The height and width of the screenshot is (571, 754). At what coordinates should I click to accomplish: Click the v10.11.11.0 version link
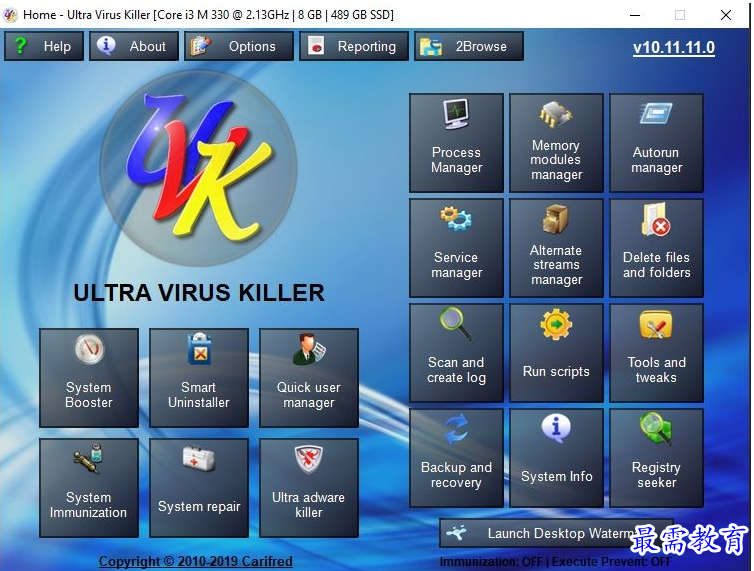[673, 47]
